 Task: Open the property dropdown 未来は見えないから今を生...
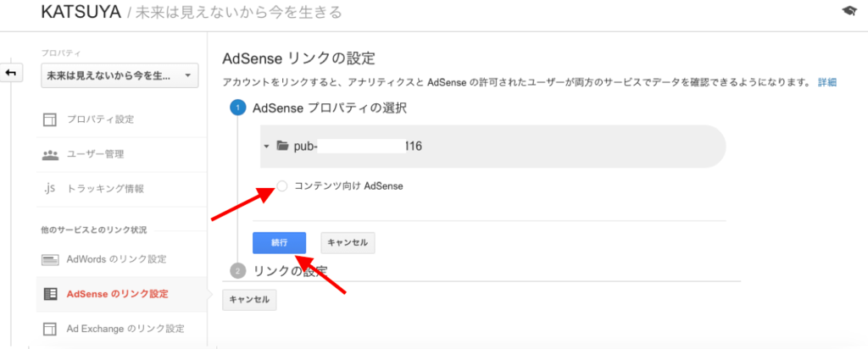[120, 75]
